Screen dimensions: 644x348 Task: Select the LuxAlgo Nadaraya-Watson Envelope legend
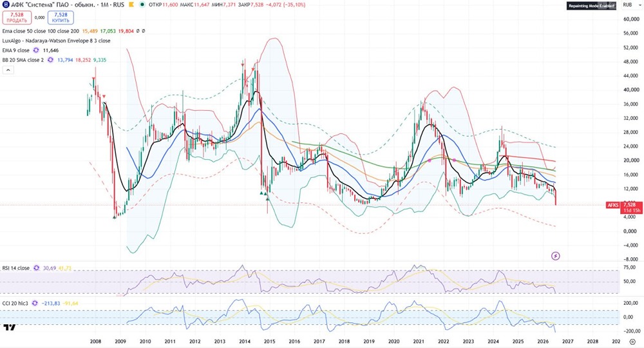click(56, 41)
